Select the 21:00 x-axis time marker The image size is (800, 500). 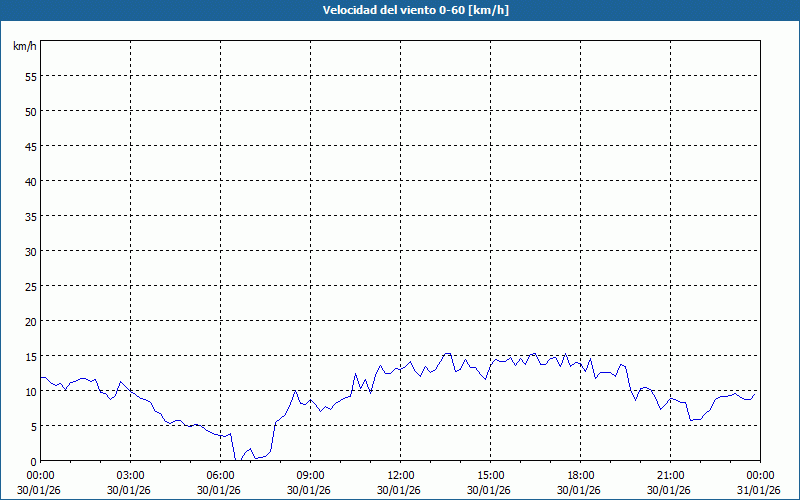point(670,475)
